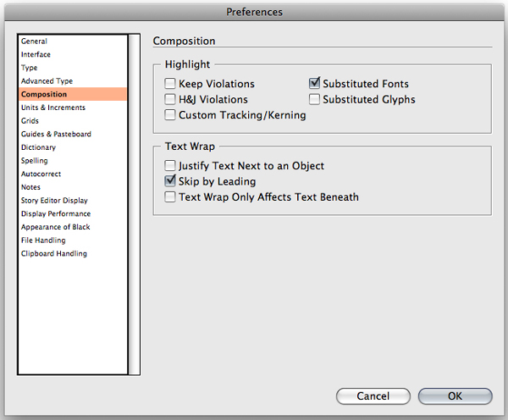Image resolution: width=508 pixels, height=420 pixels.
Task: Toggle H&J Violations highlight
Action: tap(170, 99)
